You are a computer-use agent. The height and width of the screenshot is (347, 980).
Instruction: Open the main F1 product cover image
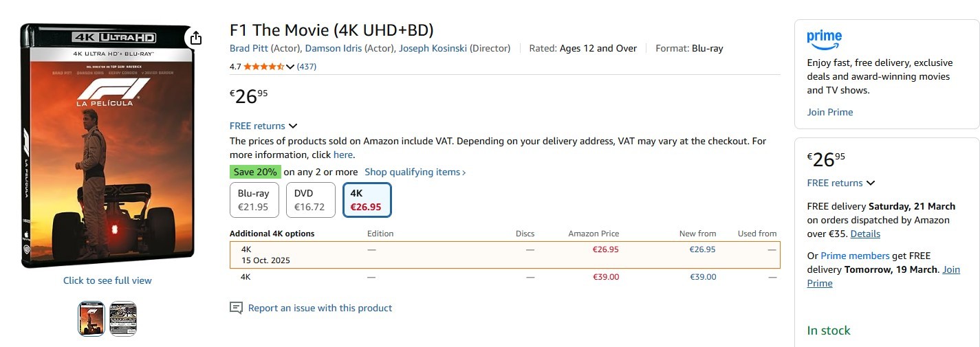point(107,146)
